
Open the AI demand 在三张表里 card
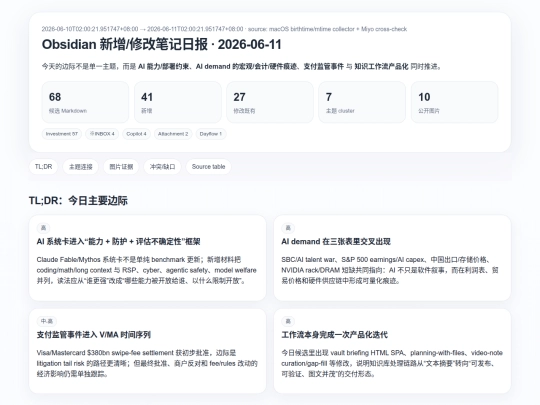coord(392,258)
